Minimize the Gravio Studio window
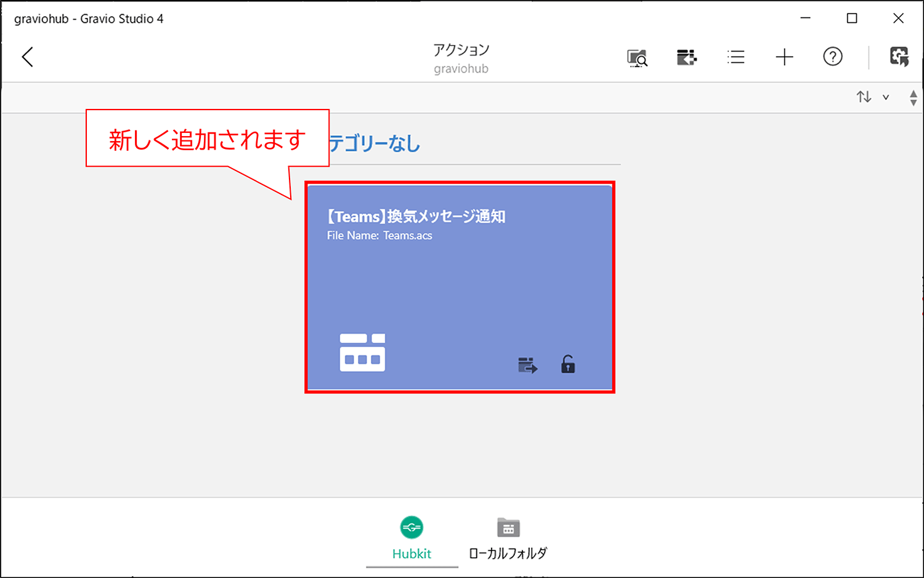Viewport: 924px width, 578px height. pos(805,18)
